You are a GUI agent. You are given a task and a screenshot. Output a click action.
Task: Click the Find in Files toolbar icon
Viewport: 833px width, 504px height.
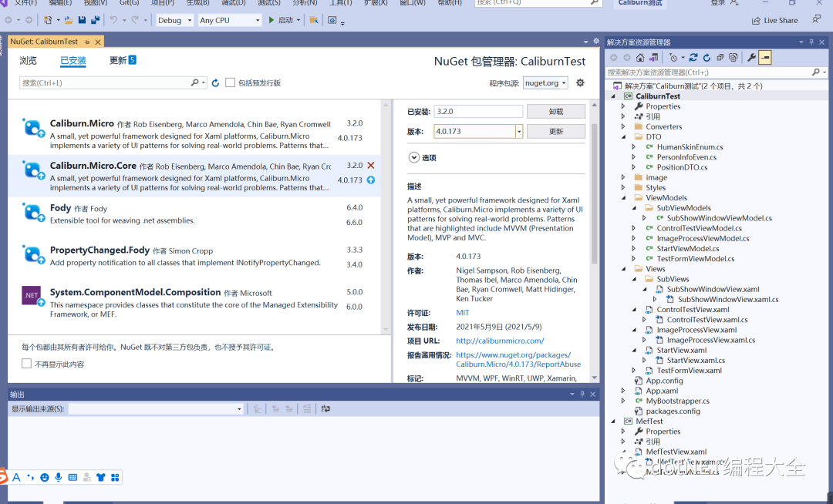pyautogui.click(x=314, y=20)
